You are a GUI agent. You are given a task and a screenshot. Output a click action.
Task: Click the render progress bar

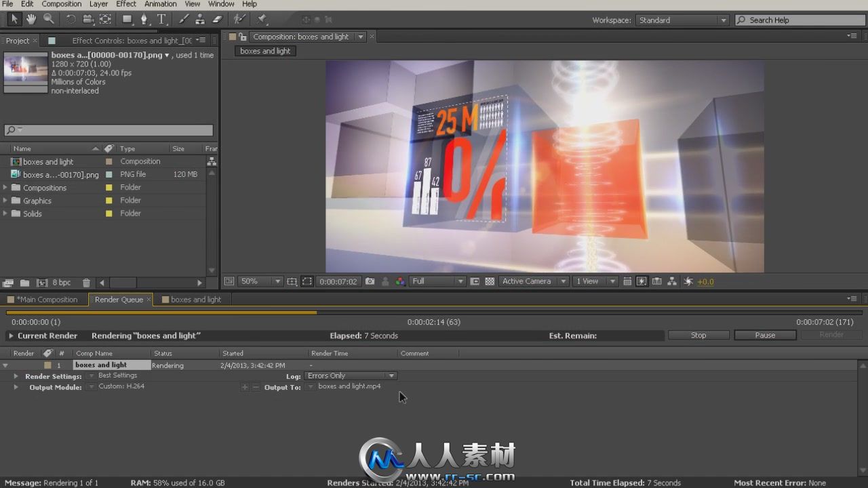(434, 312)
